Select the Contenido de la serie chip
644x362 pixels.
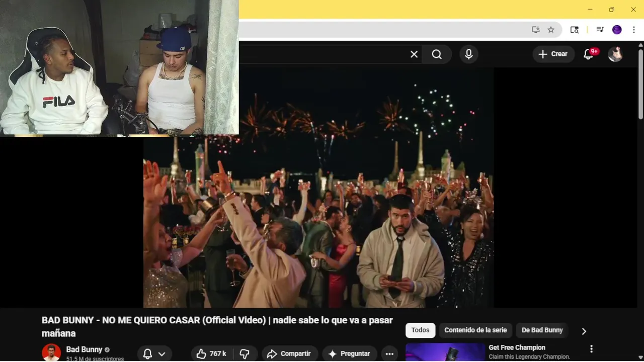[x=475, y=330]
